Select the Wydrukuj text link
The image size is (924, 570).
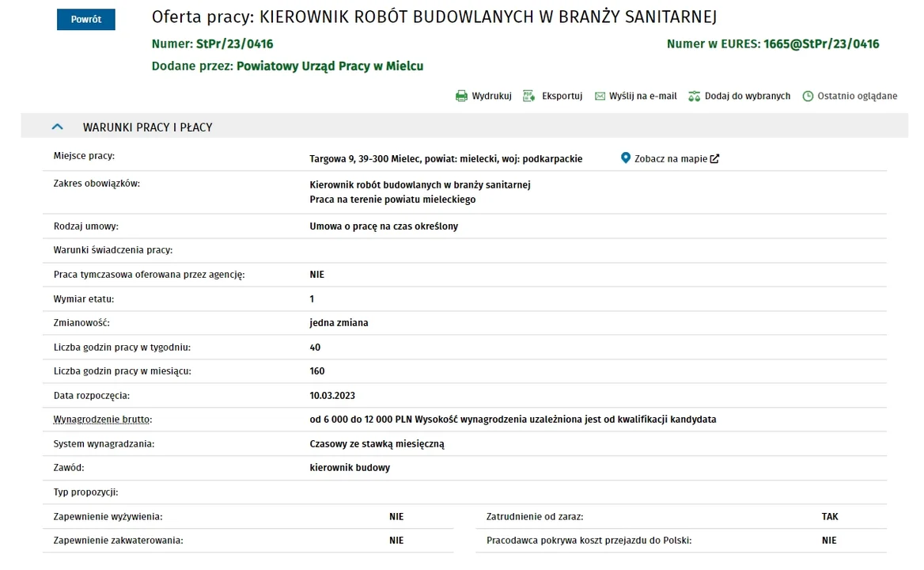point(491,97)
